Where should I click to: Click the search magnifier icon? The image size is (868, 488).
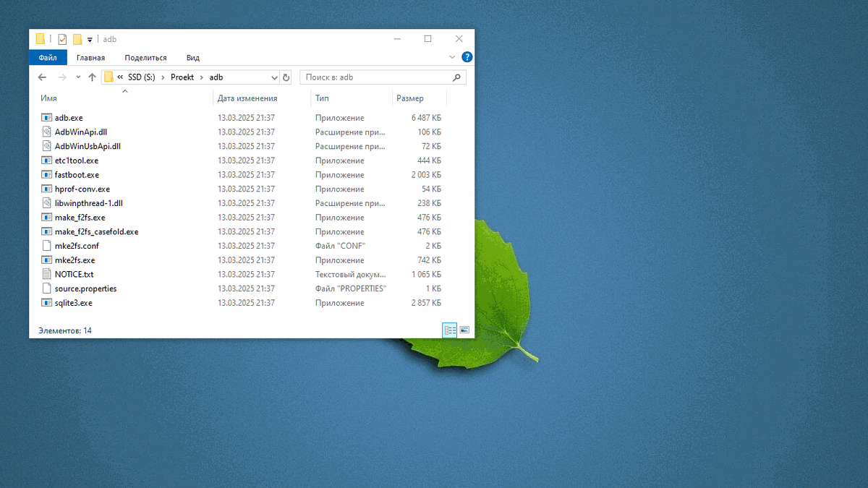click(x=456, y=77)
